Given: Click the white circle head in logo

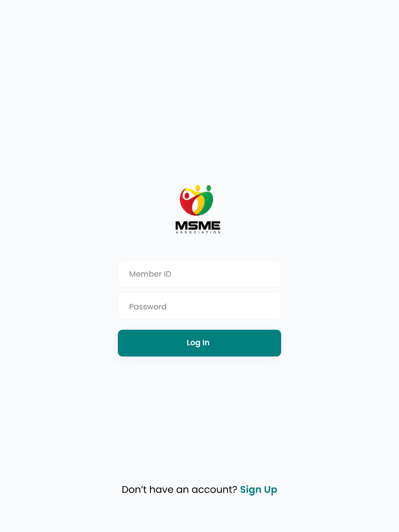Looking at the screenshot, I should [186, 195].
